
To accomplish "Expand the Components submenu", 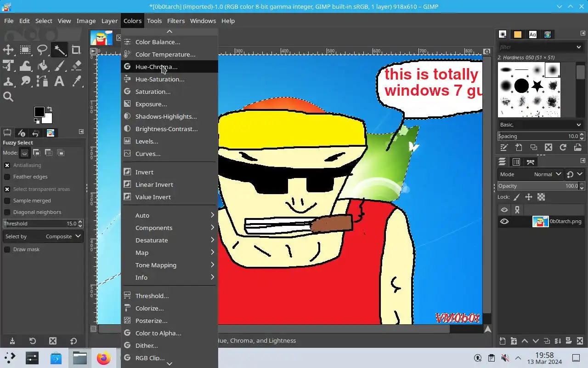I will 170,228.
